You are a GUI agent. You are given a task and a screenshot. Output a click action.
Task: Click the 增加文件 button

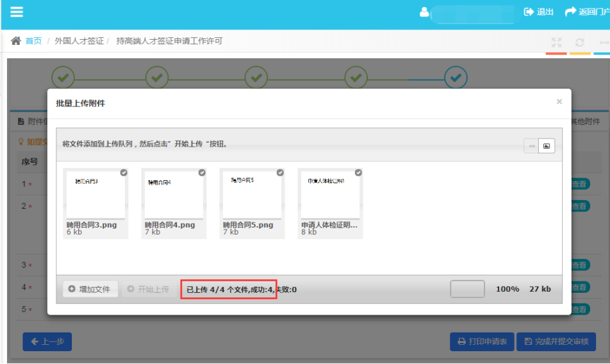tap(90, 289)
